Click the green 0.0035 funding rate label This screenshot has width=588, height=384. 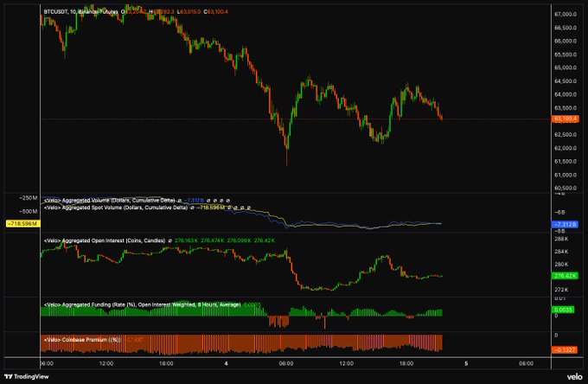tap(563, 310)
